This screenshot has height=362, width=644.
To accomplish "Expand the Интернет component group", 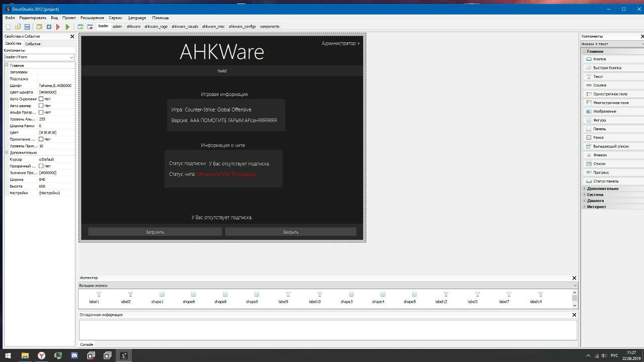I will [584, 207].
